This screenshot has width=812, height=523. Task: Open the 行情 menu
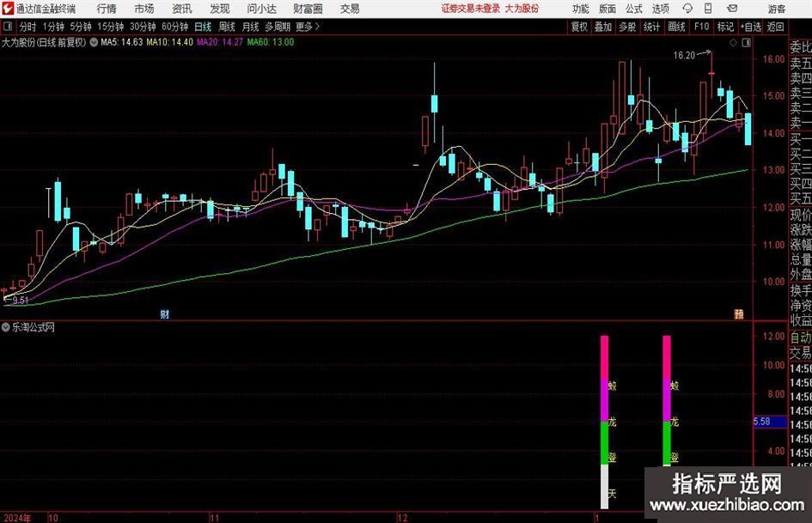coord(107,9)
